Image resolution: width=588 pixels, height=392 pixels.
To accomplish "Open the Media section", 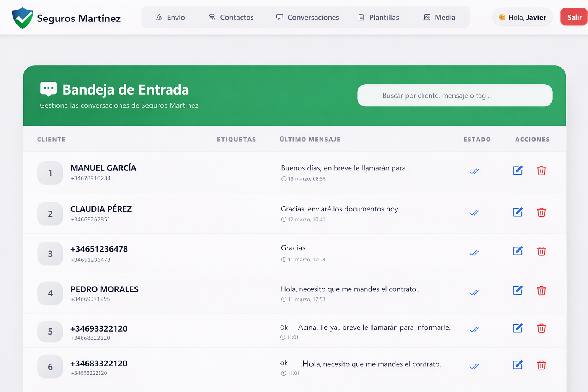I will (x=439, y=17).
